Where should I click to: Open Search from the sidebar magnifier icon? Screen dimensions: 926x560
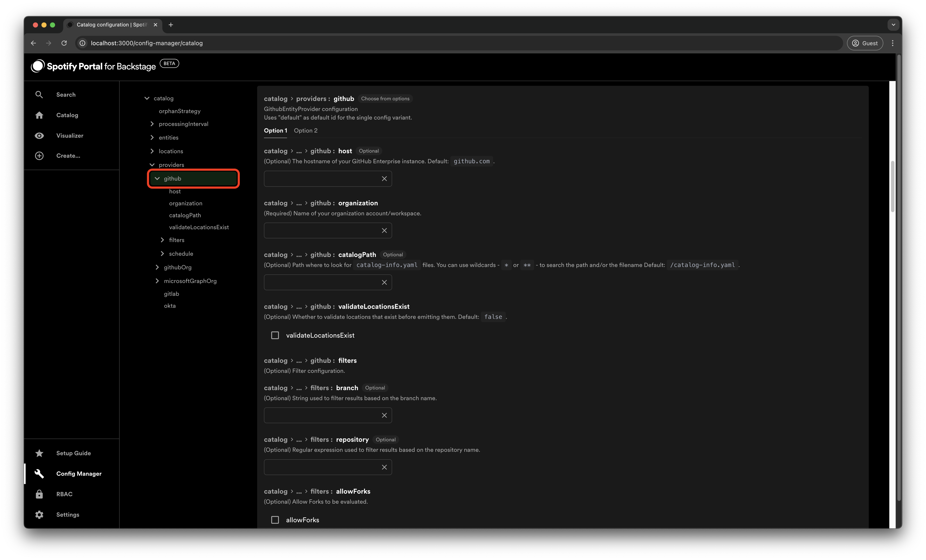tap(39, 95)
